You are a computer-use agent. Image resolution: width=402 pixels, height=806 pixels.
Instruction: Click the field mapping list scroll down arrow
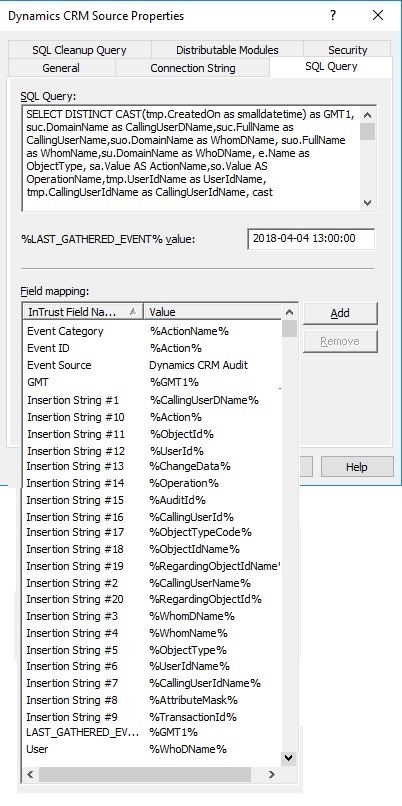(288, 757)
